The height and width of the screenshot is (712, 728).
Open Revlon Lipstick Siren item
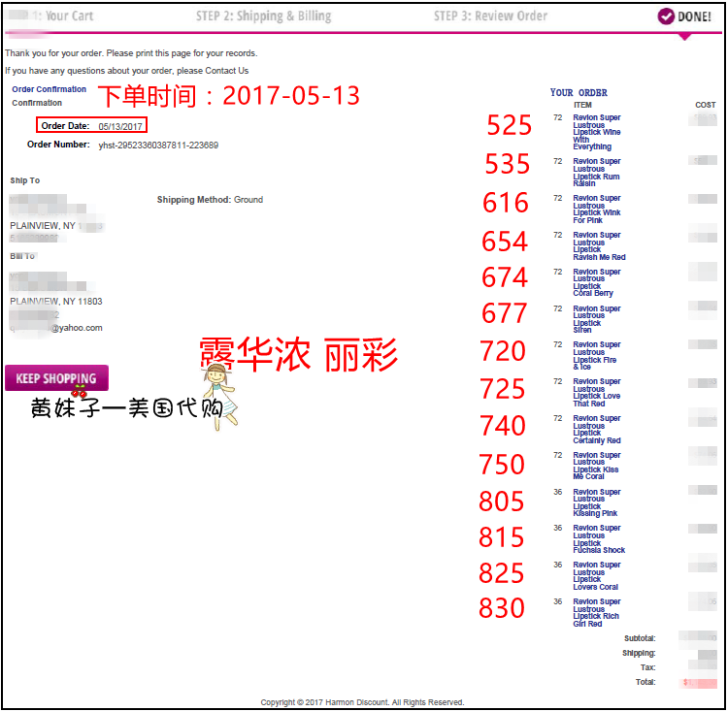597,319
